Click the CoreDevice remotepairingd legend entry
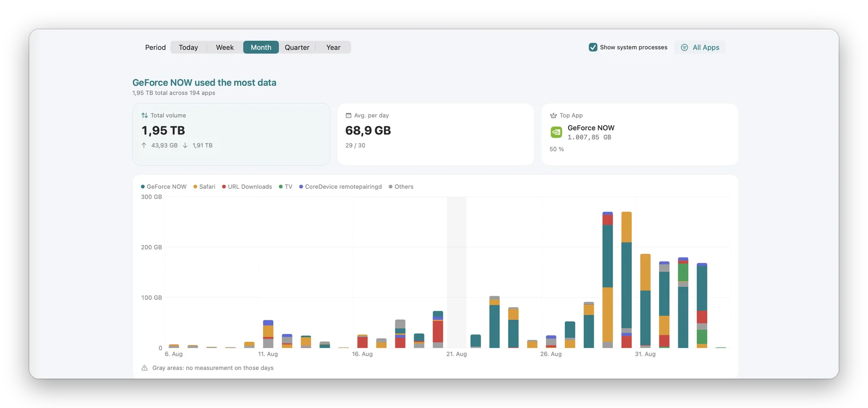The width and height of the screenshot is (868, 408). pyautogui.click(x=340, y=187)
